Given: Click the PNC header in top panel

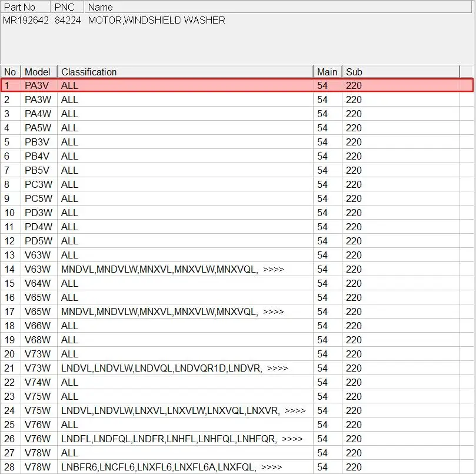Looking at the screenshot, I should tap(67, 6).
